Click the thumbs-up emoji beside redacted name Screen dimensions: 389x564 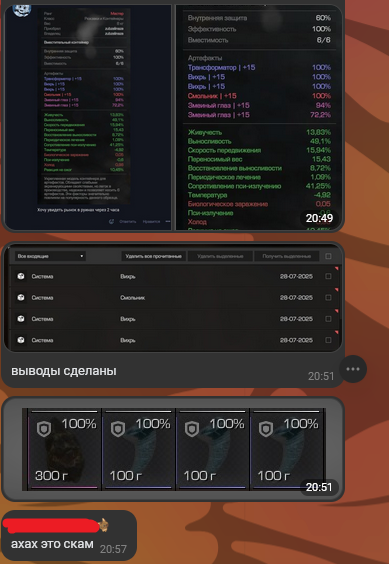(x=103, y=526)
